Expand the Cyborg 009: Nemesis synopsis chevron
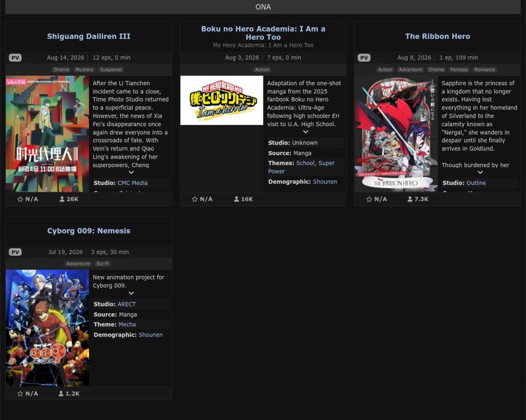The height and width of the screenshot is (420, 526). click(131, 293)
